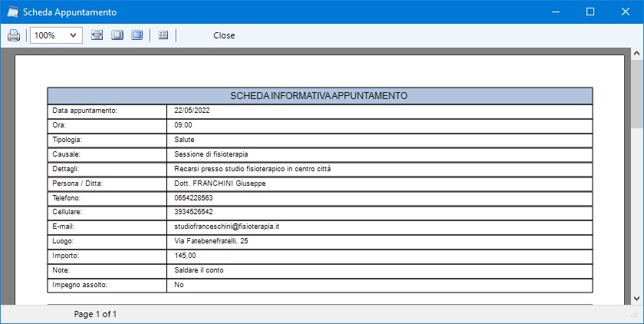This screenshot has width=644, height=324.
Task: Open the 100% zoom dropdown
Action: point(56,35)
